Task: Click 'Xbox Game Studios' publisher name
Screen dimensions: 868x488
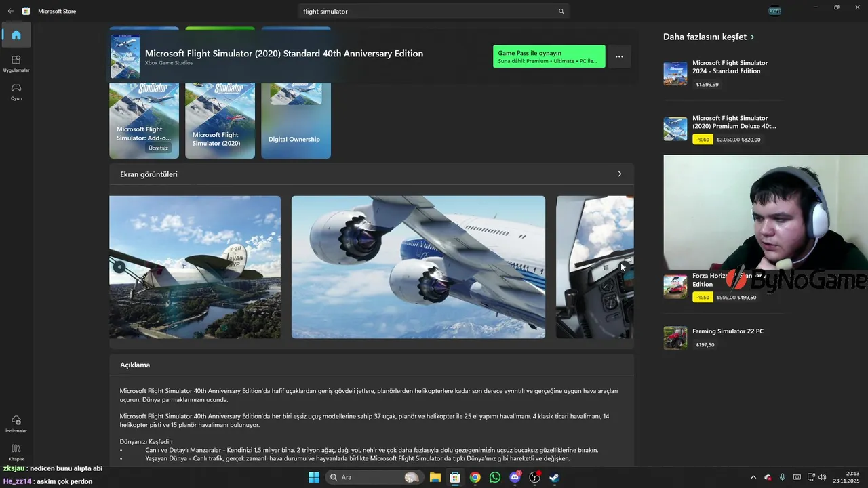Action: [169, 63]
